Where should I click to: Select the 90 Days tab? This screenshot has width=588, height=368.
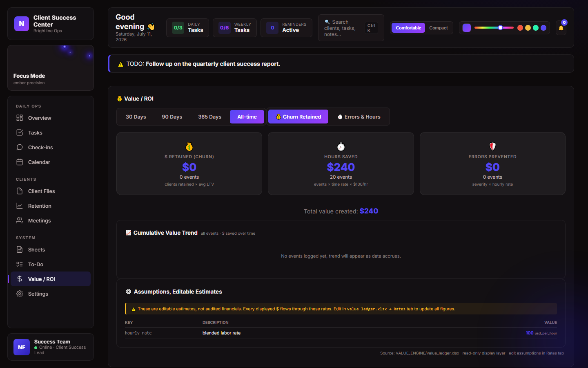[172, 117]
